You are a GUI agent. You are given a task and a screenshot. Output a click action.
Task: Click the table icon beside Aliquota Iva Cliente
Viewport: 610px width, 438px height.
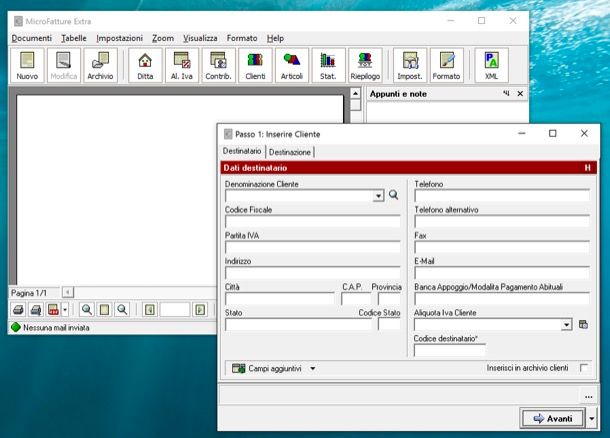(x=583, y=324)
